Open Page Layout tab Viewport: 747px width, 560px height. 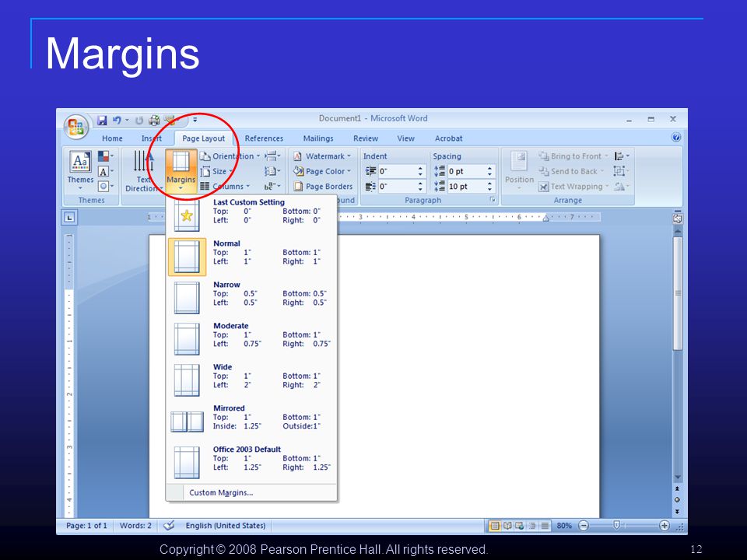pos(203,138)
